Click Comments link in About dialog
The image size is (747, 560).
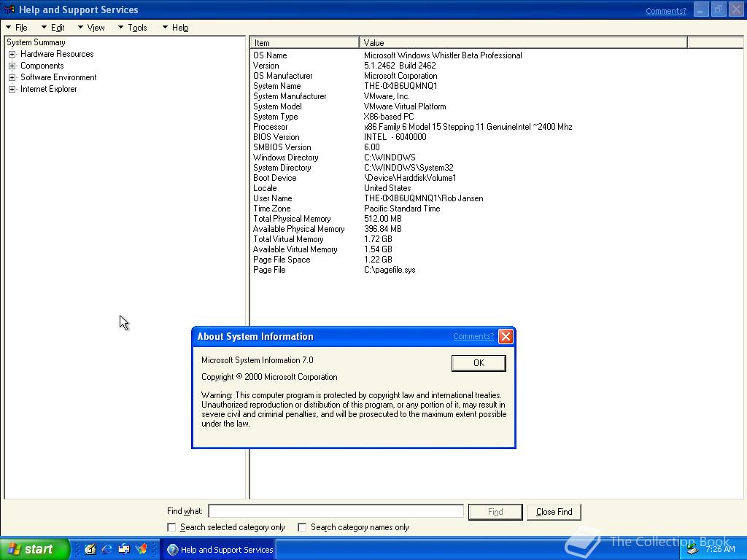pyautogui.click(x=473, y=336)
